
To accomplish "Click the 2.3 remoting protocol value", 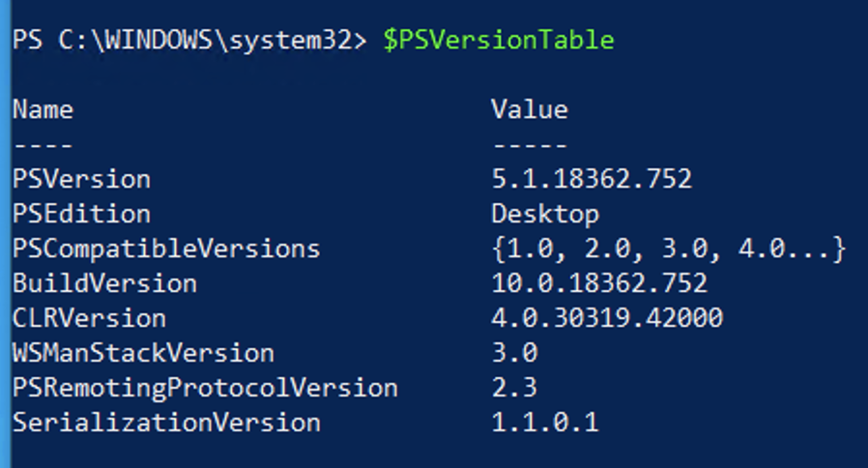I will point(514,388).
